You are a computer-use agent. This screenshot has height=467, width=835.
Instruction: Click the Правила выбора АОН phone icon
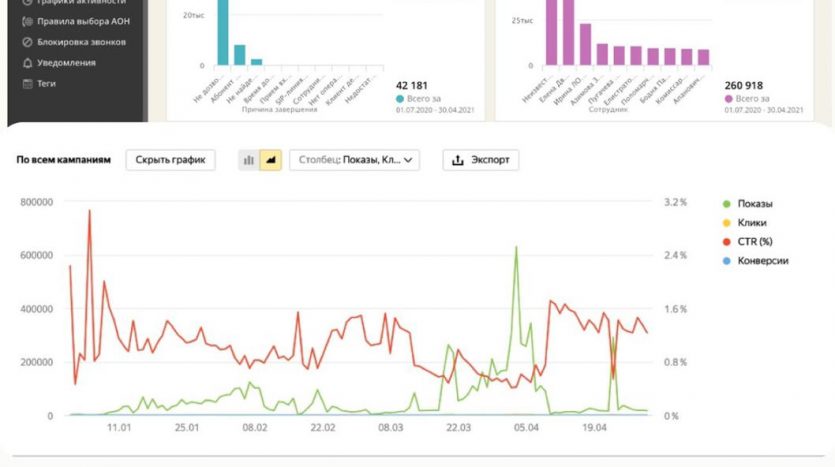click(x=26, y=21)
